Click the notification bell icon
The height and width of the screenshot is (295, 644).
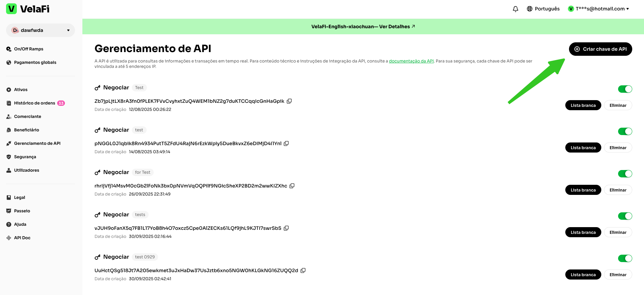[515, 9]
